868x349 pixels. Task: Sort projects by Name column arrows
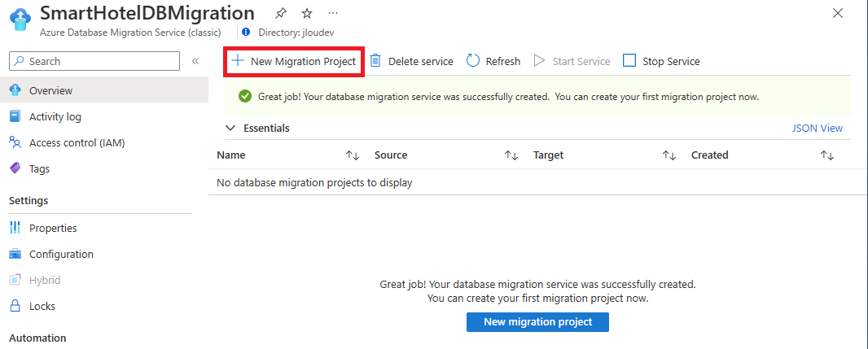click(353, 155)
